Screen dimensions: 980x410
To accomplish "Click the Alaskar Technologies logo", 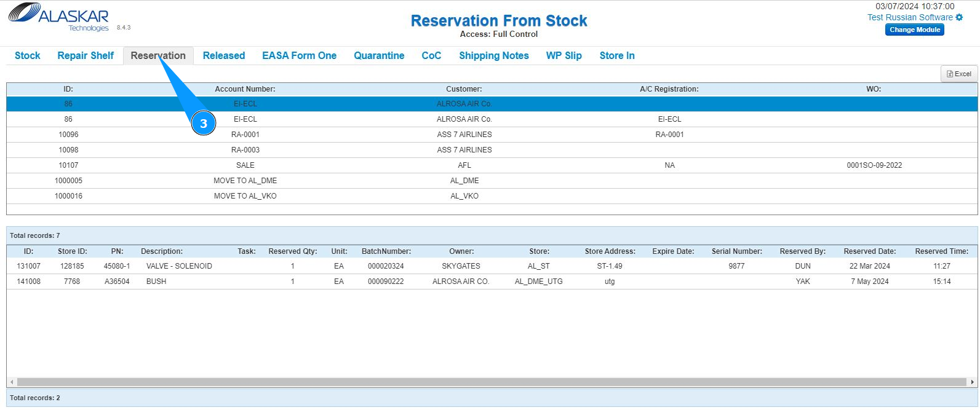I will click(58, 17).
